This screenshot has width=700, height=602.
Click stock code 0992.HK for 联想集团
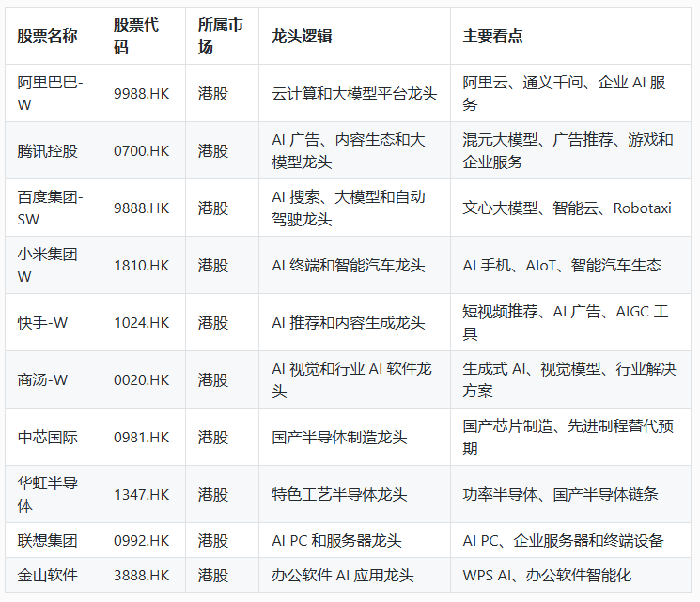click(142, 541)
